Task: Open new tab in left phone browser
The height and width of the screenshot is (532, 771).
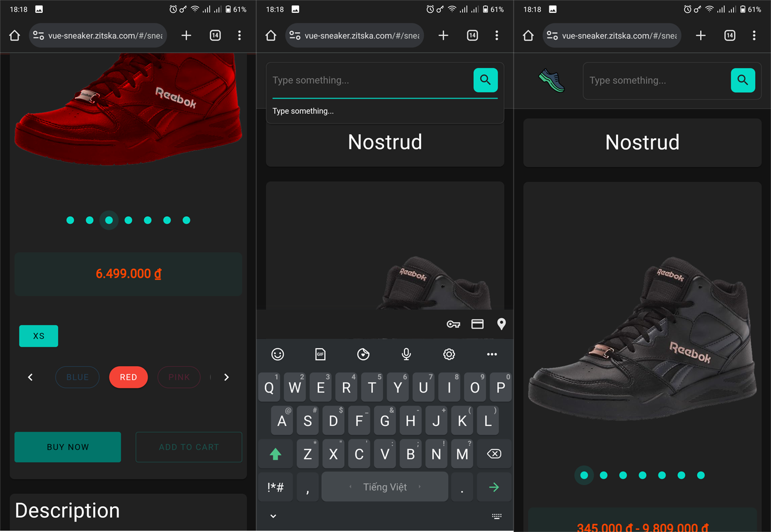Action: tap(186, 36)
